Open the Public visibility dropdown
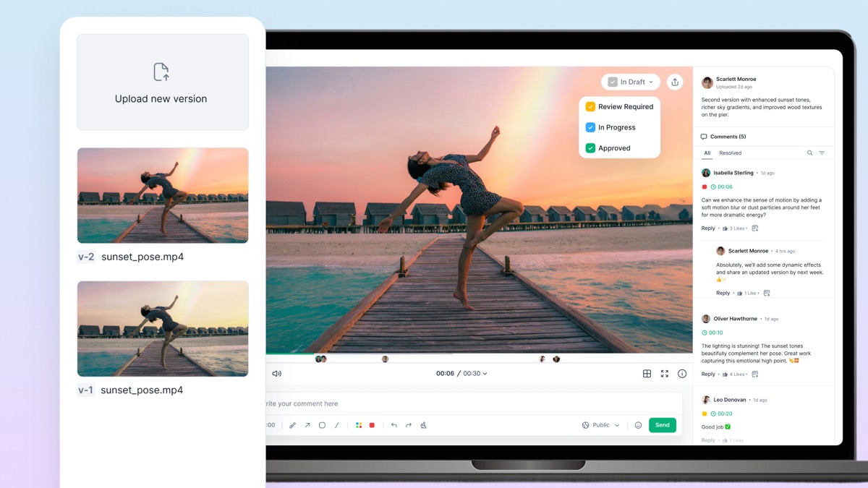Image resolution: width=868 pixels, height=488 pixels. [x=601, y=425]
